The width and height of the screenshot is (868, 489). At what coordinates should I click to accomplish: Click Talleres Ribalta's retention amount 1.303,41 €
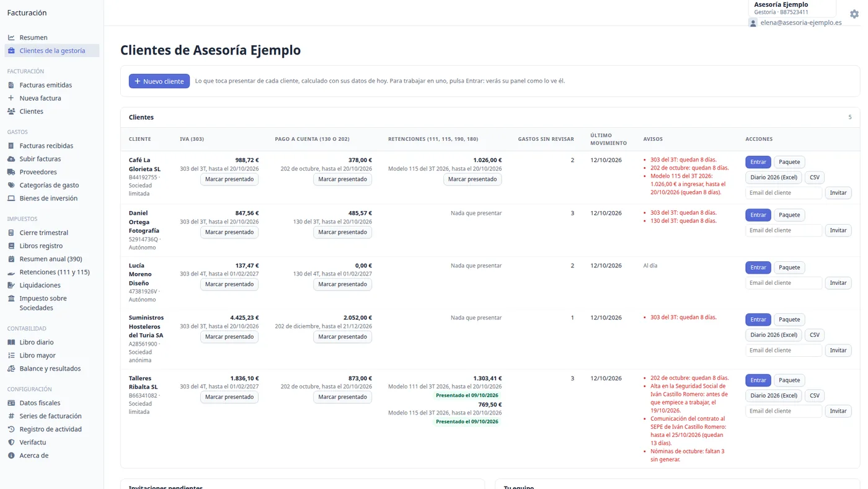point(487,378)
